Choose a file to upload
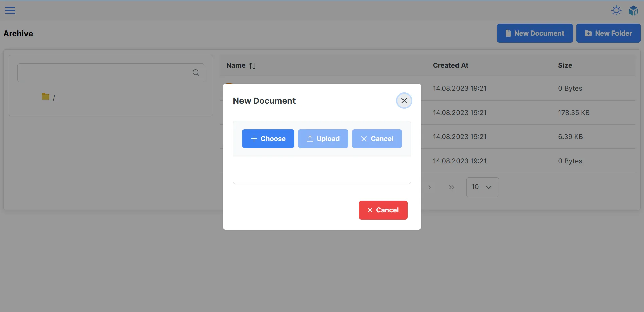This screenshot has width=644, height=312. pos(268,139)
